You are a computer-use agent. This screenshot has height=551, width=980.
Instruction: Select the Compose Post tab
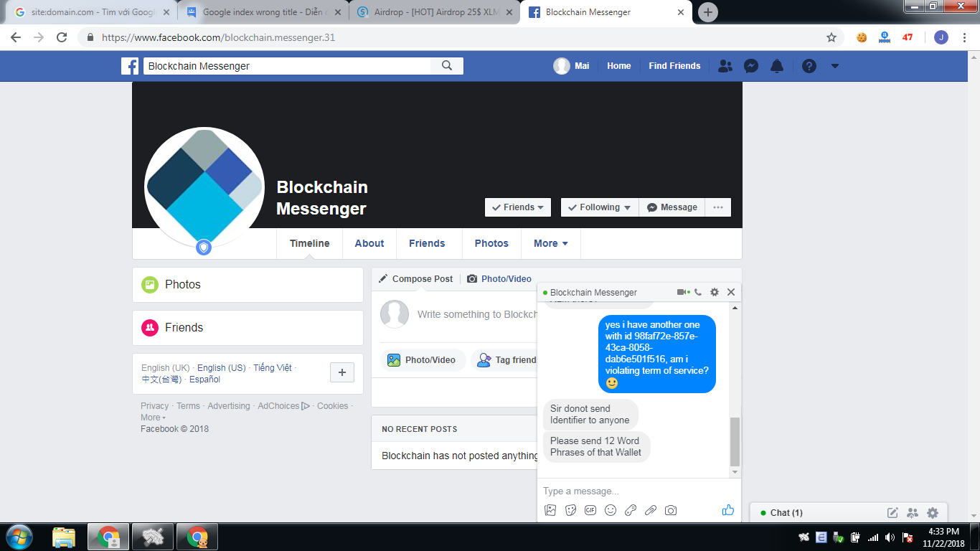coord(416,279)
